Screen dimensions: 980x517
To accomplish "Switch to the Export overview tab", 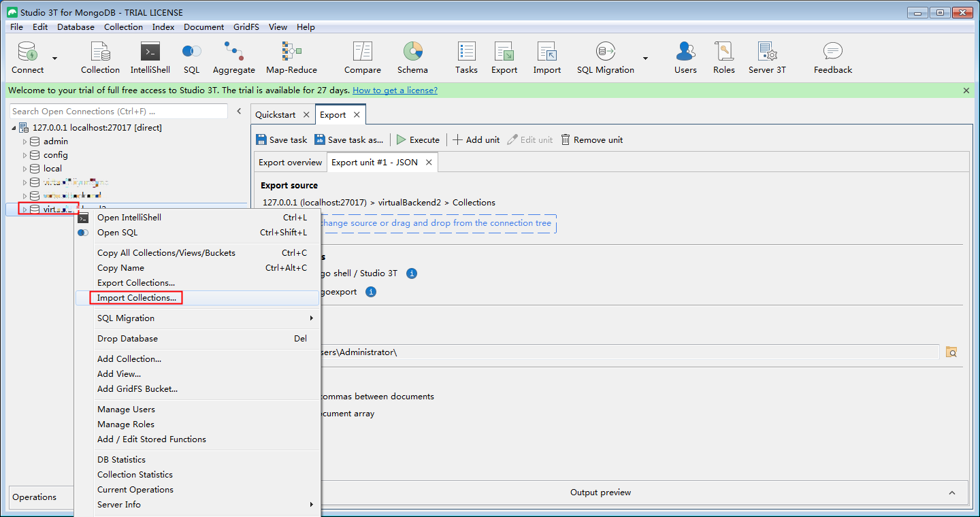I will pos(290,163).
